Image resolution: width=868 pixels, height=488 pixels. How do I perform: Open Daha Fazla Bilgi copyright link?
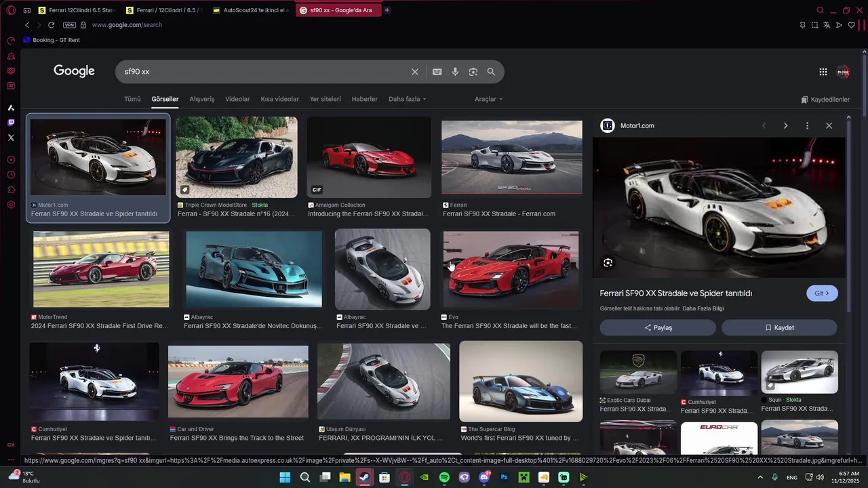[x=703, y=308]
